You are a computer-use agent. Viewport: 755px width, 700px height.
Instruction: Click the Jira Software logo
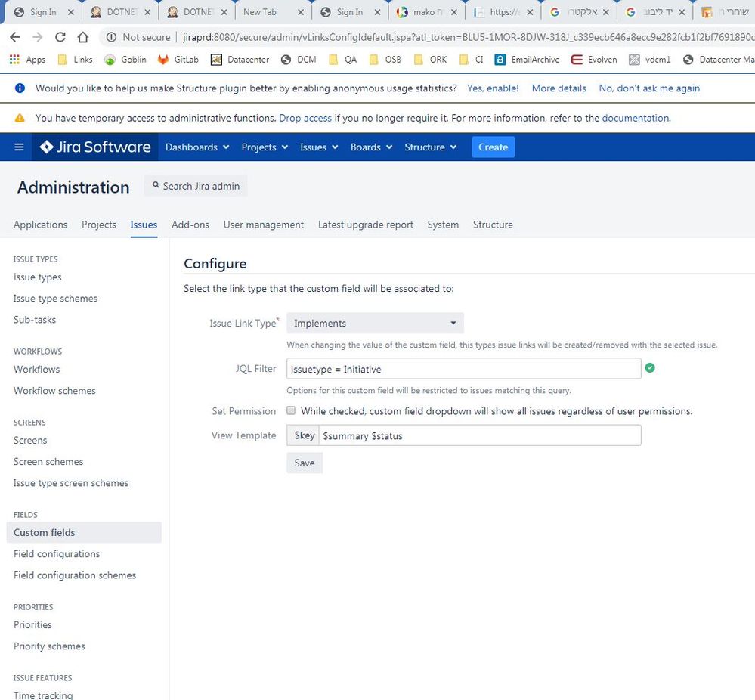pos(95,147)
